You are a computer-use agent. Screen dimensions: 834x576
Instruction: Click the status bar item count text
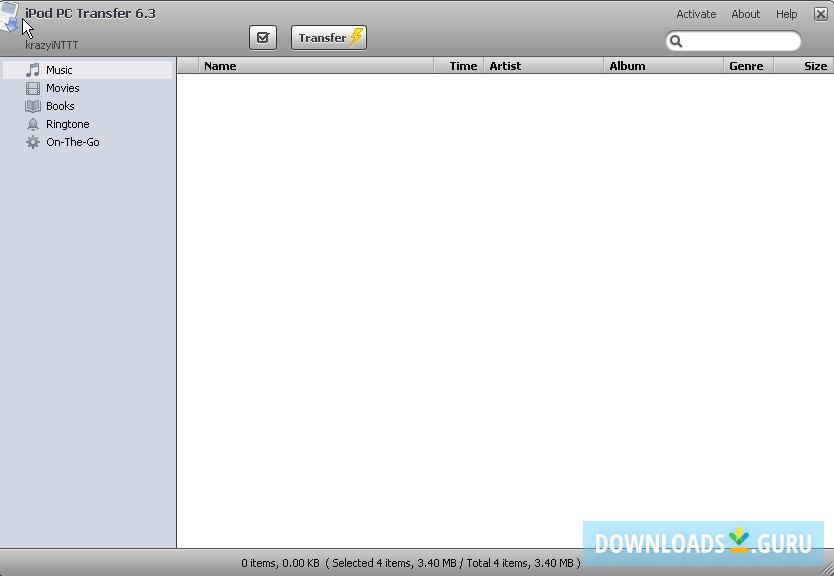tap(411, 563)
